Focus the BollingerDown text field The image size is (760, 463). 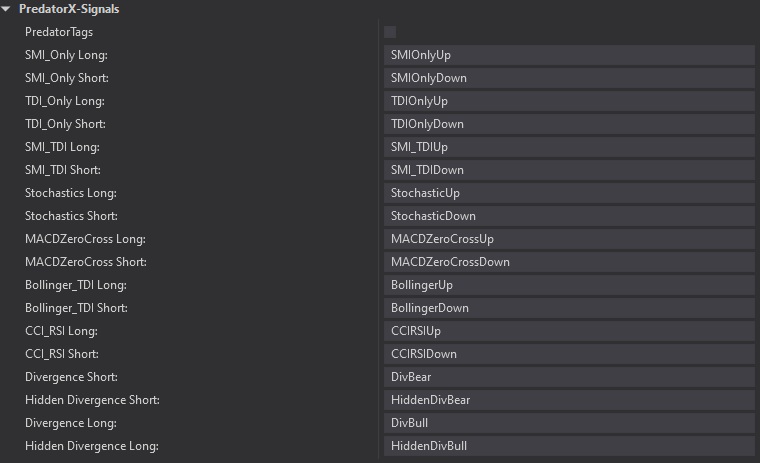coord(568,308)
